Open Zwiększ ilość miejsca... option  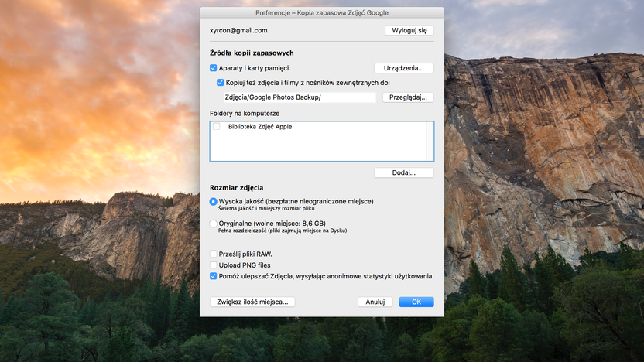[x=252, y=302]
